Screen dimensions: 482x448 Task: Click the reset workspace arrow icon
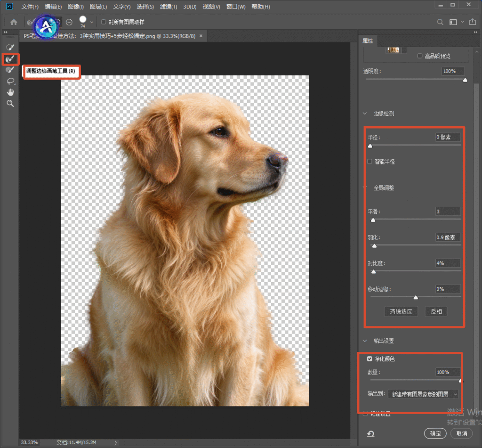click(371, 433)
